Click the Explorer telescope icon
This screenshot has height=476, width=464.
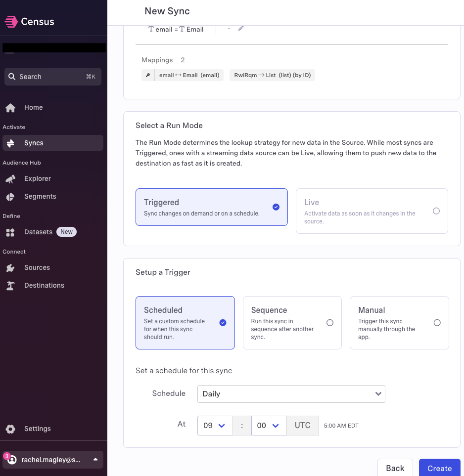10,179
